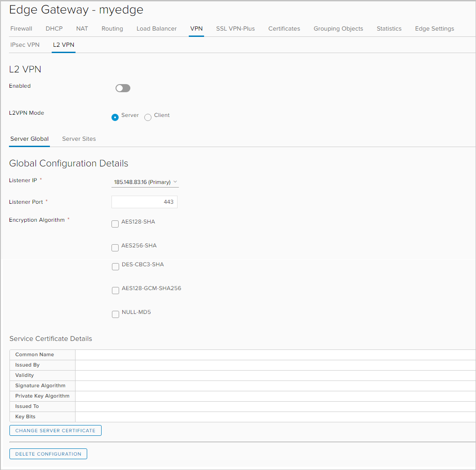Click the Change Server Certificate button

point(55,430)
